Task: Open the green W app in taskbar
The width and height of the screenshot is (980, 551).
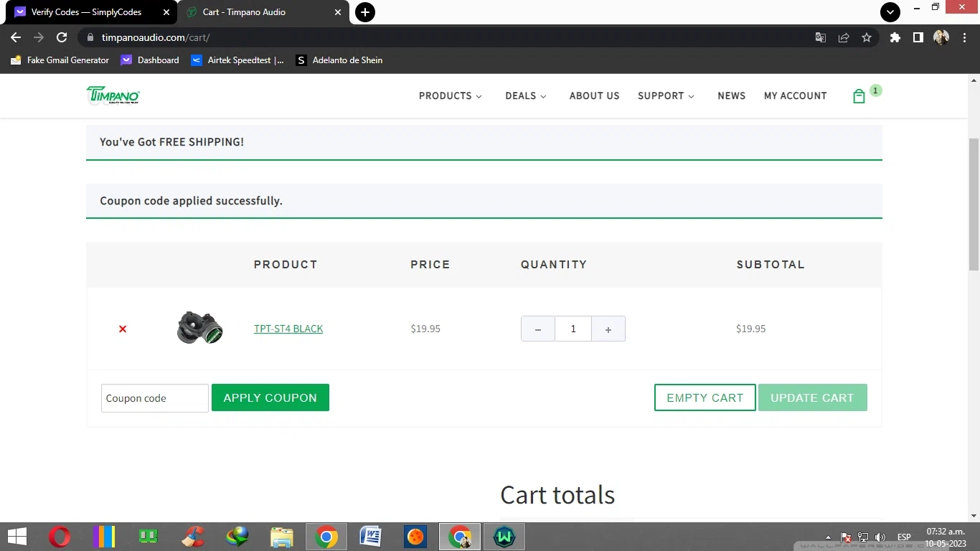Action: pyautogui.click(x=504, y=536)
